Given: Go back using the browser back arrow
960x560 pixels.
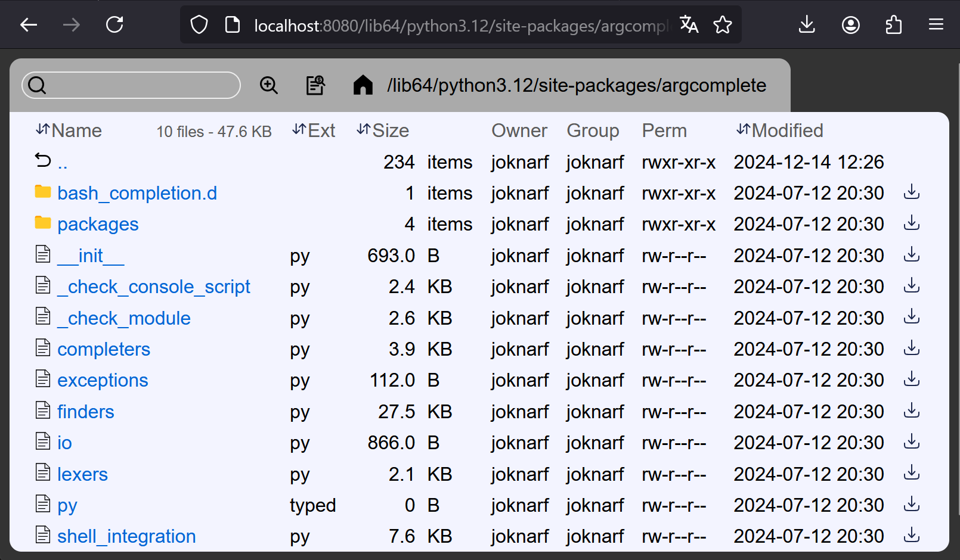Looking at the screenshot, I should (29, 25).
